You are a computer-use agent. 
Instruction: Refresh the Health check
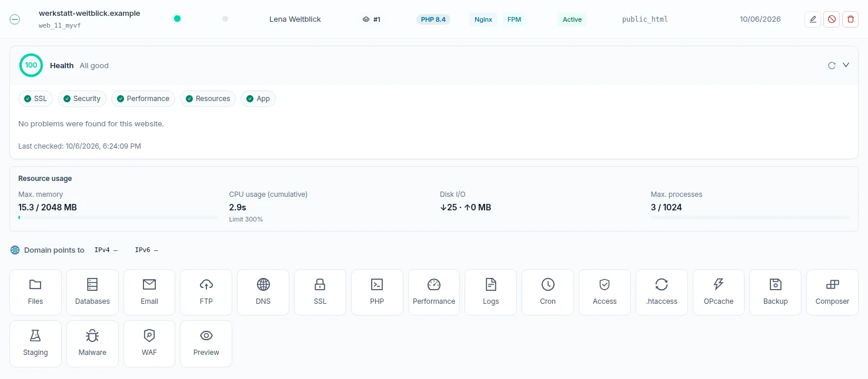(x=832, y=65)
